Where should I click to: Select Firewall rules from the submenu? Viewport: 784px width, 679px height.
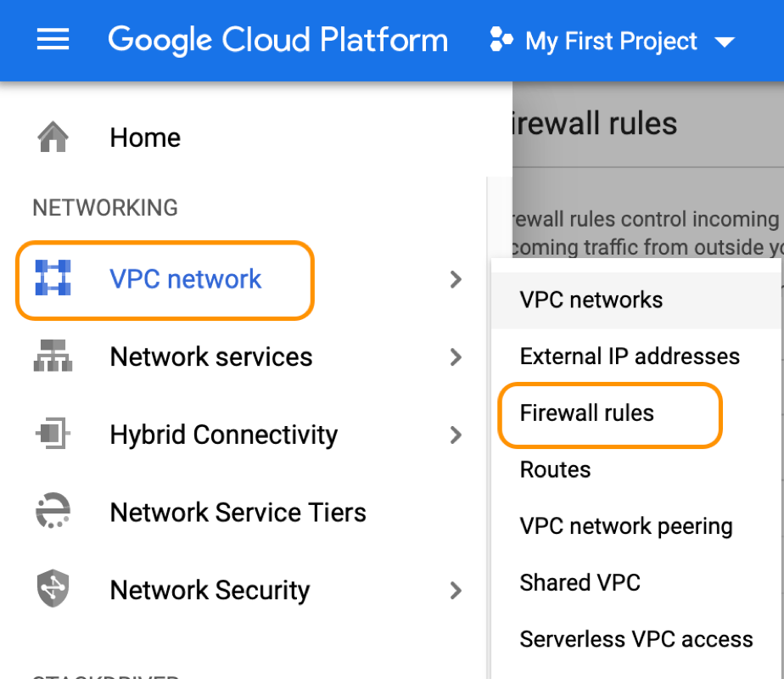587,413
